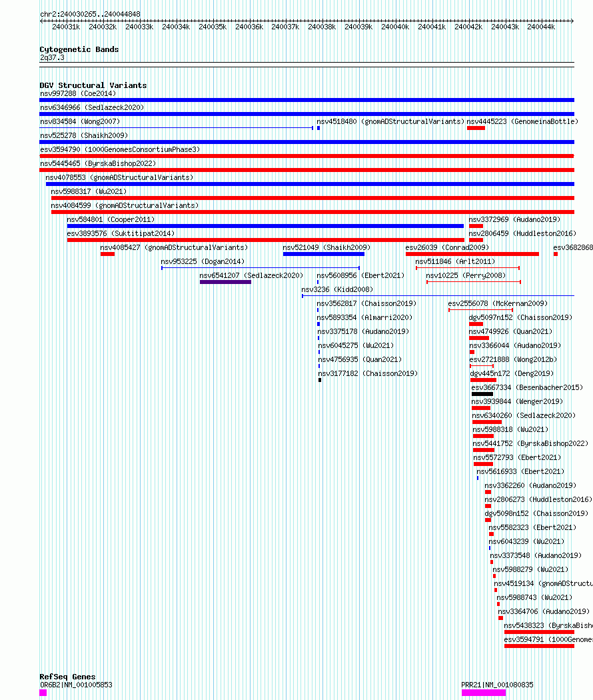Open nsv4756935 (Quan2021) label
The height and width of the screenshot is (700, 593).
tap(360, 359)
